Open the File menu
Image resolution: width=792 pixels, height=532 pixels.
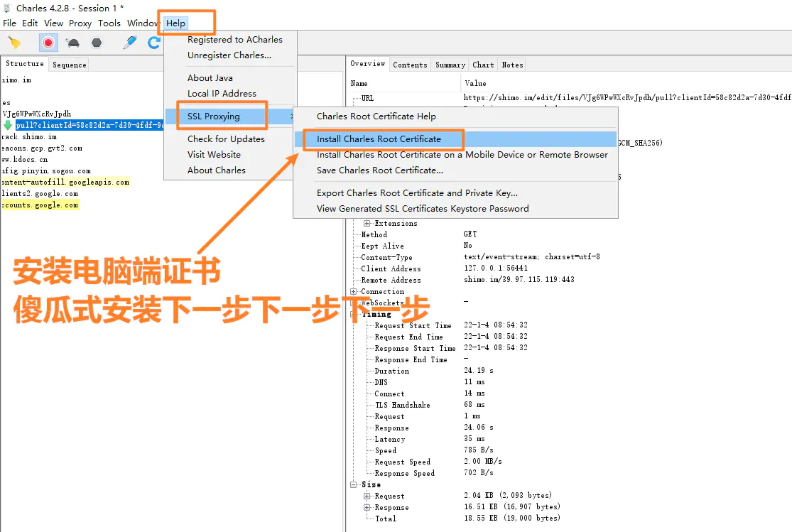[x=10, y=23]
